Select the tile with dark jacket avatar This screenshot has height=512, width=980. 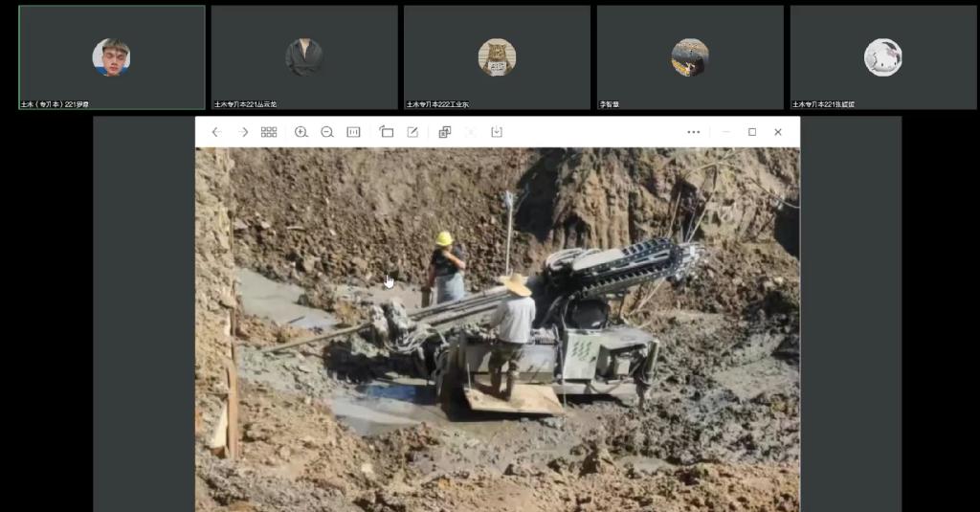click(304, 57)
